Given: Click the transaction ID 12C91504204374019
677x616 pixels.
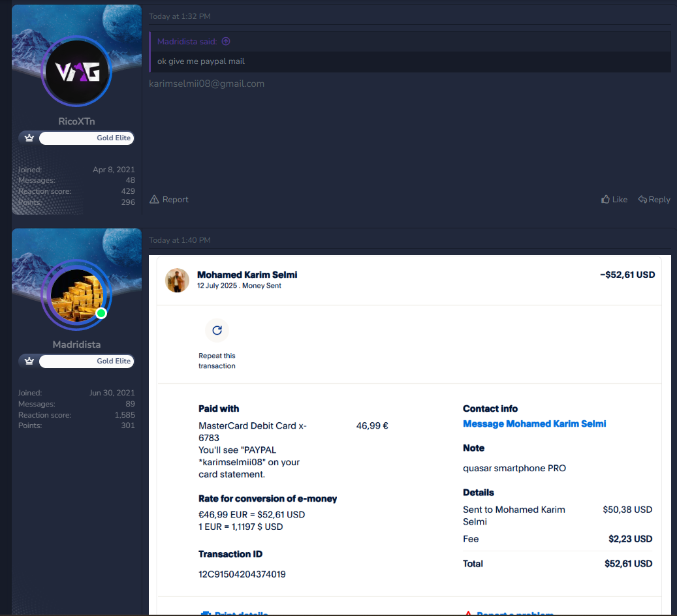Looking at the screenshot, I should pyautogui.click(x=242, y=574).
